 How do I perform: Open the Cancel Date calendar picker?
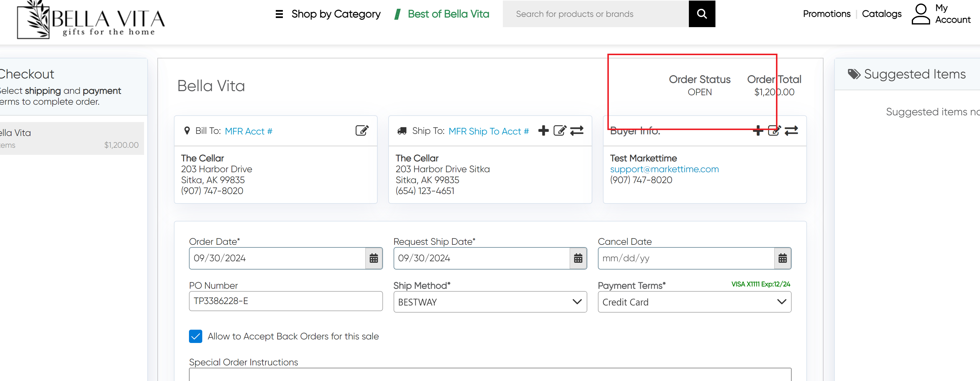coord(782,258)
